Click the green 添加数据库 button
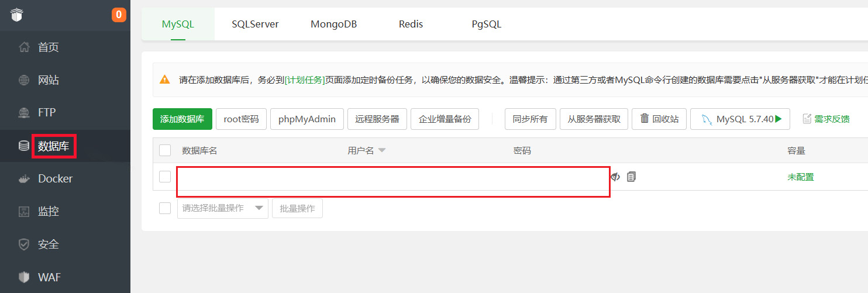868x293 pixels. [x=182, y=119]
